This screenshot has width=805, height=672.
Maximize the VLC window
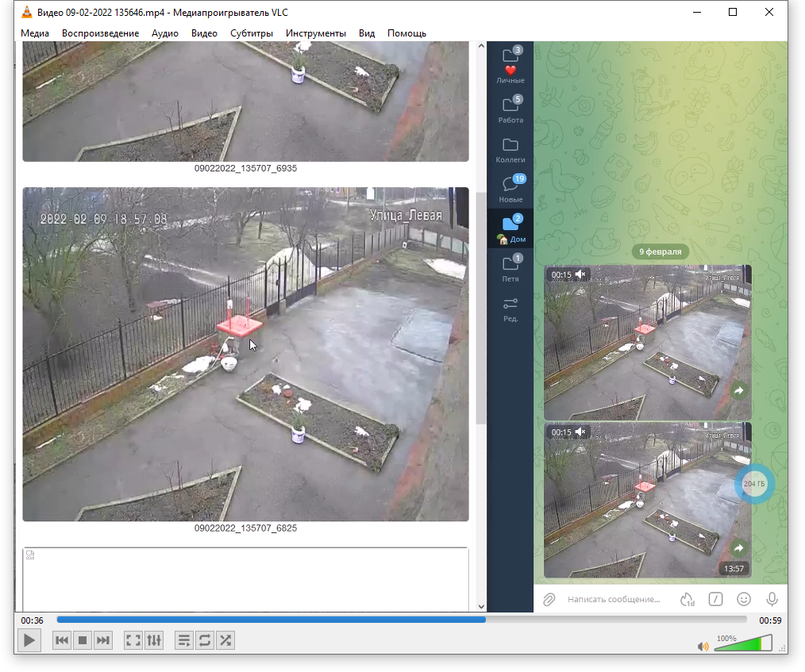click(733, 13)
